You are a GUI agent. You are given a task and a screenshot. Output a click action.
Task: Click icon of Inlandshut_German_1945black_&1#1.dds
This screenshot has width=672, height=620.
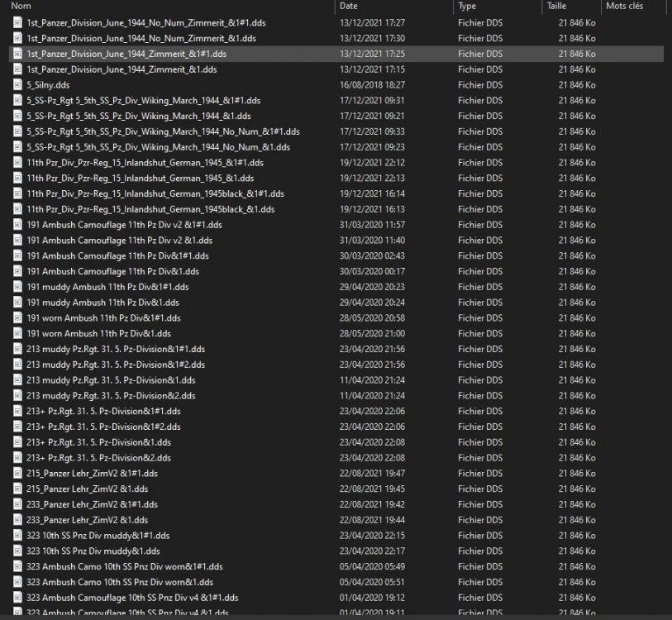tap(17, 193)
